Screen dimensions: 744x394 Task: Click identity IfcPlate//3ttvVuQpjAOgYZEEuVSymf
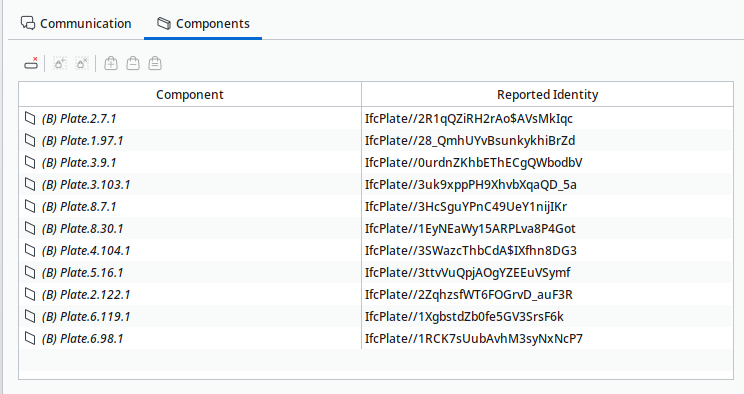coord(468,272)
